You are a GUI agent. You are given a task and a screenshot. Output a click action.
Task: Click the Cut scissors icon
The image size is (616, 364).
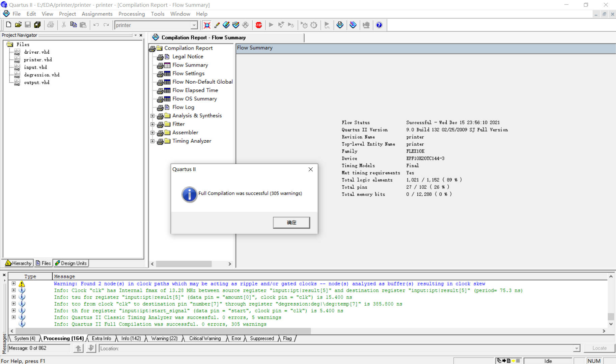pos(64,25)
